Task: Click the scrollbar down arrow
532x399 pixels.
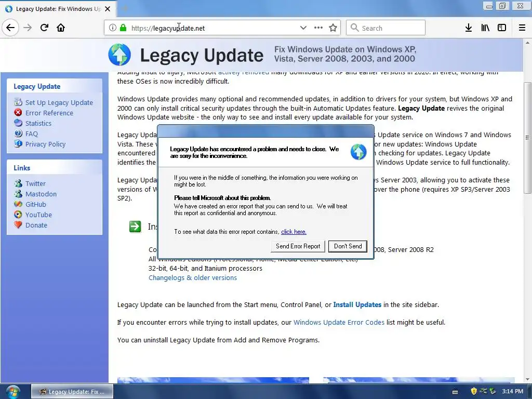Action: click(x=527, y=379)
